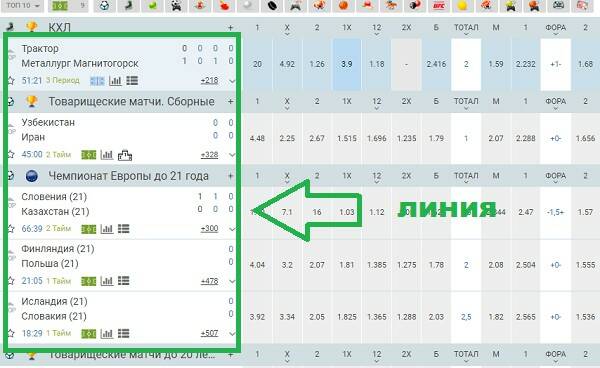
Task: Open +300 additional markets for Словения (21)
Action: pos(209,229)
